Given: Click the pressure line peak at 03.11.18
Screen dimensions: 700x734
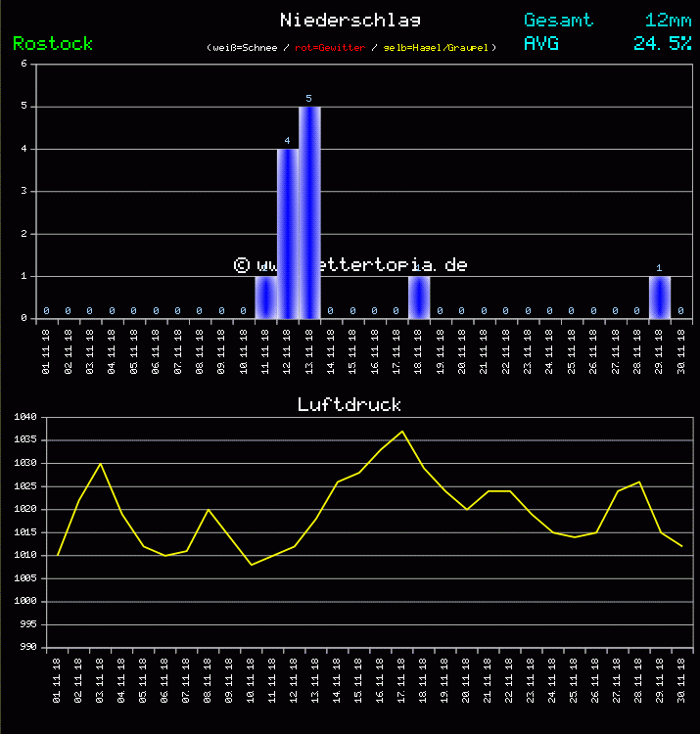Looking at the screenshot, I should (x=101, y=464).
